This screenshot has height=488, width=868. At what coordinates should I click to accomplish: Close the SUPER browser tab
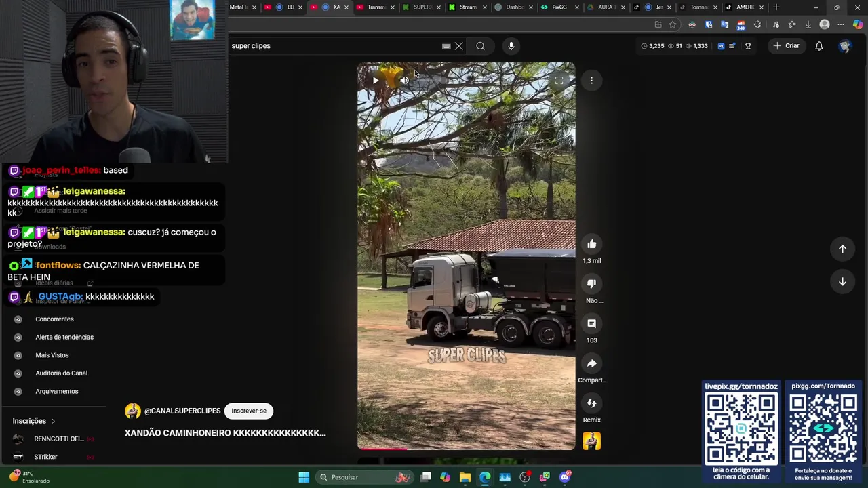click(439, 7)
